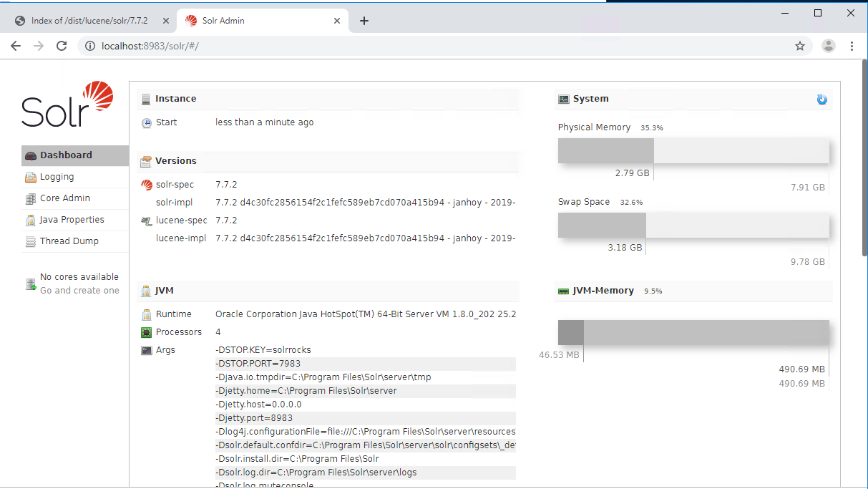Click the Java Properties icon
This screenshot has width=868, height=489.
(x=30, y=220)
